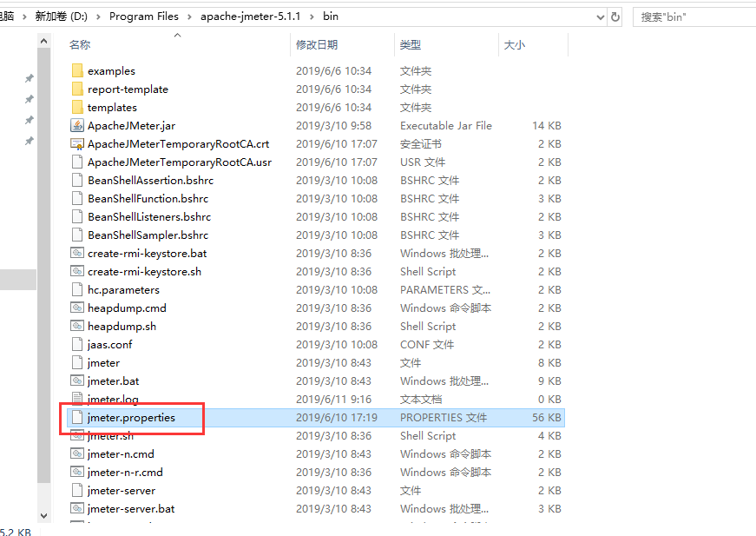Click the navigation pane scroll up arrow
This screenshot has width=756, height=536.
(44, 41)
